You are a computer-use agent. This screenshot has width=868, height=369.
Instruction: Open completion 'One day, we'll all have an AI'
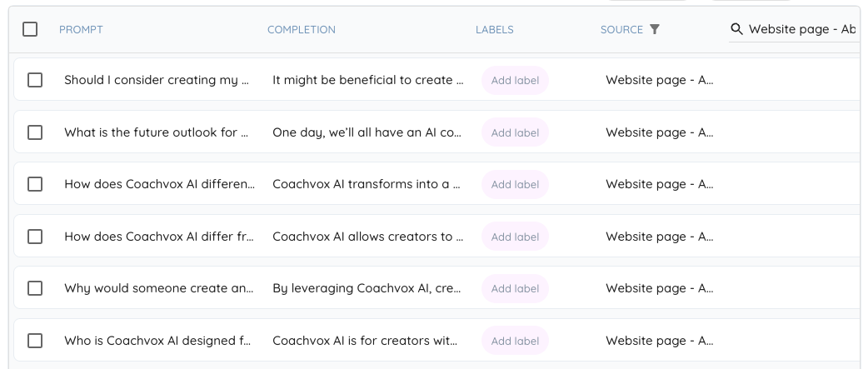click(x=367, y=132)
